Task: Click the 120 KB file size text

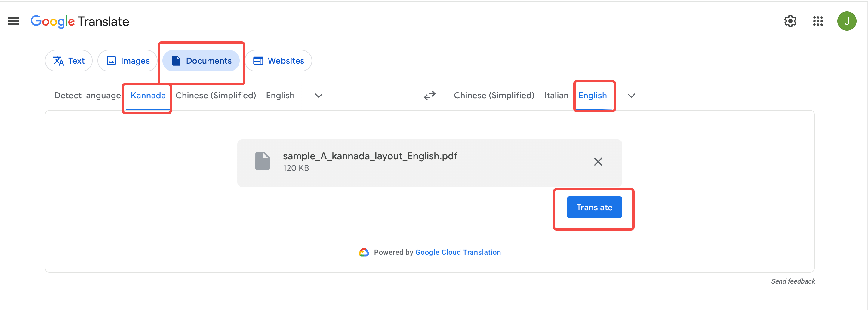Action: point(296,168)
